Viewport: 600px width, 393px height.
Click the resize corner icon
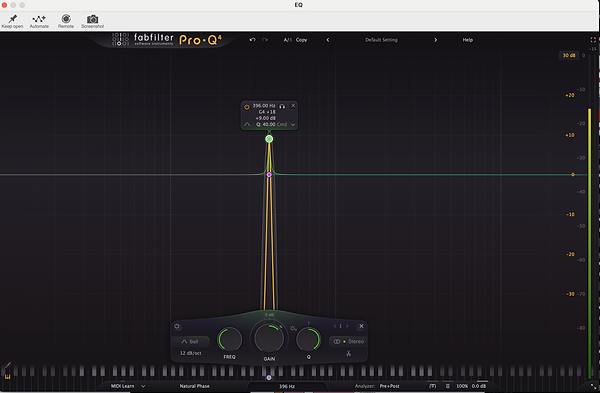click(593, 386)
